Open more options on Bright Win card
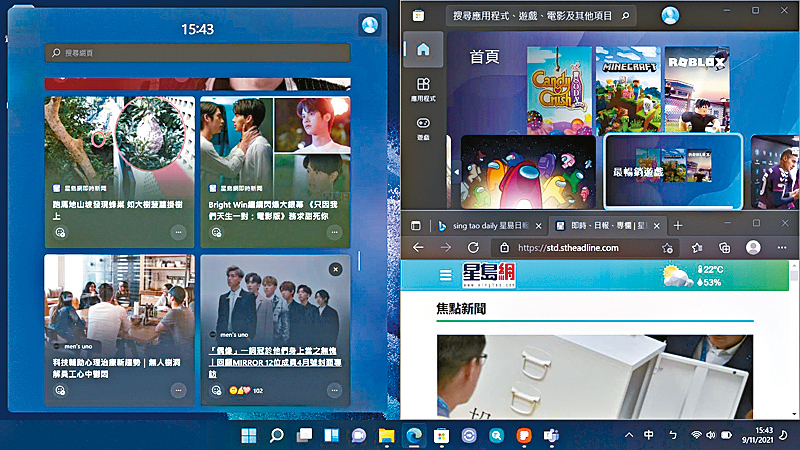800x450 pixels. pos(334,233)
